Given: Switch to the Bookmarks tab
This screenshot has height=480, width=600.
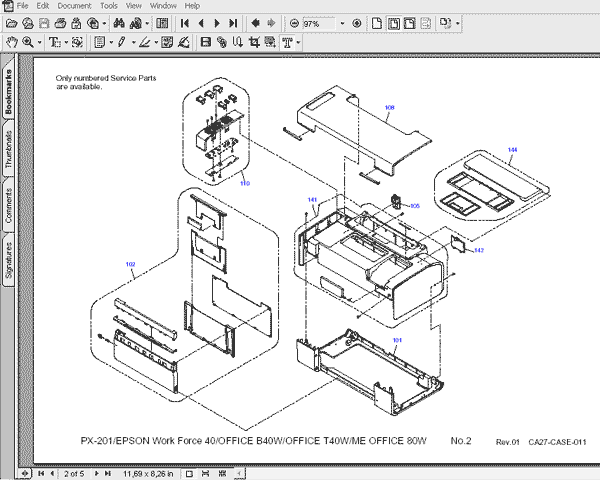Looking at the screenshot, I should pyautogui.click(x=9, y=92).
